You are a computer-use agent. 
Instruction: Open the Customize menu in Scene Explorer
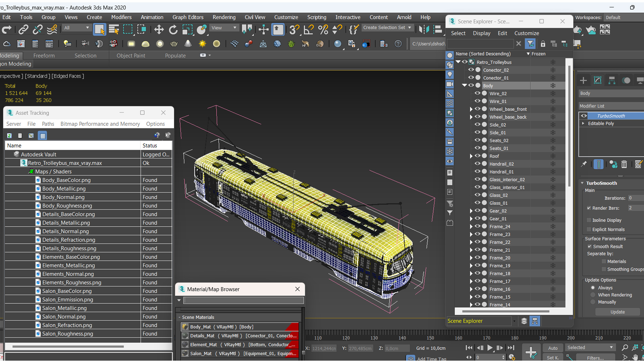point(527,33)
